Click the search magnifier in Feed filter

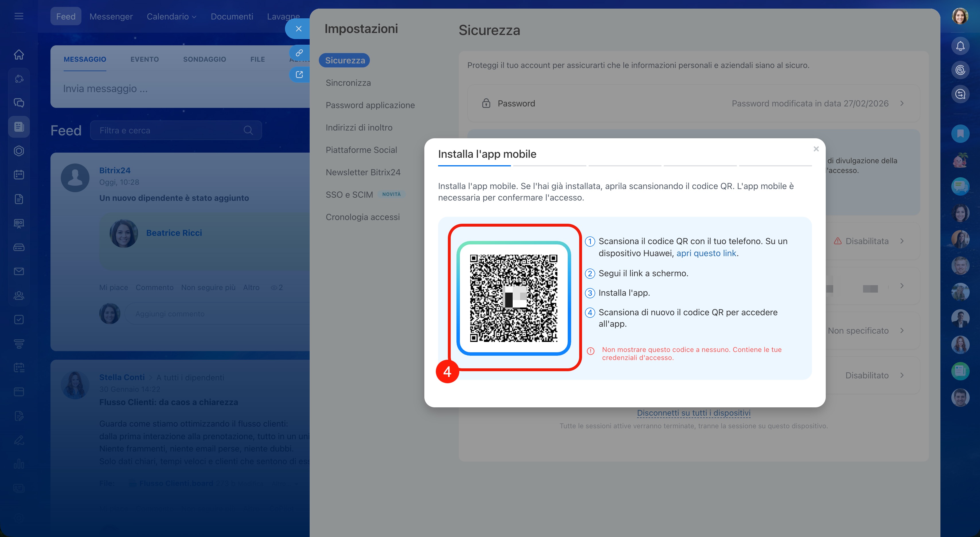pyautogui.click(x=248, y=131)
